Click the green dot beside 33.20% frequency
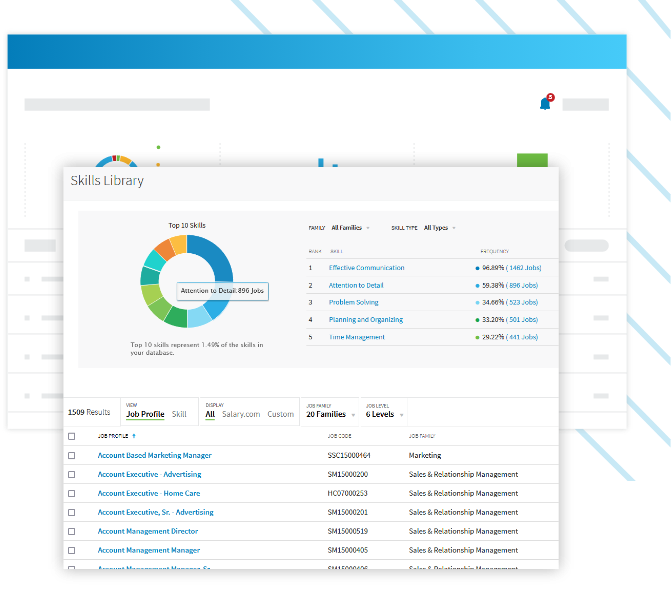This screenshot has height=592, width=671. [x=477, y=320]
